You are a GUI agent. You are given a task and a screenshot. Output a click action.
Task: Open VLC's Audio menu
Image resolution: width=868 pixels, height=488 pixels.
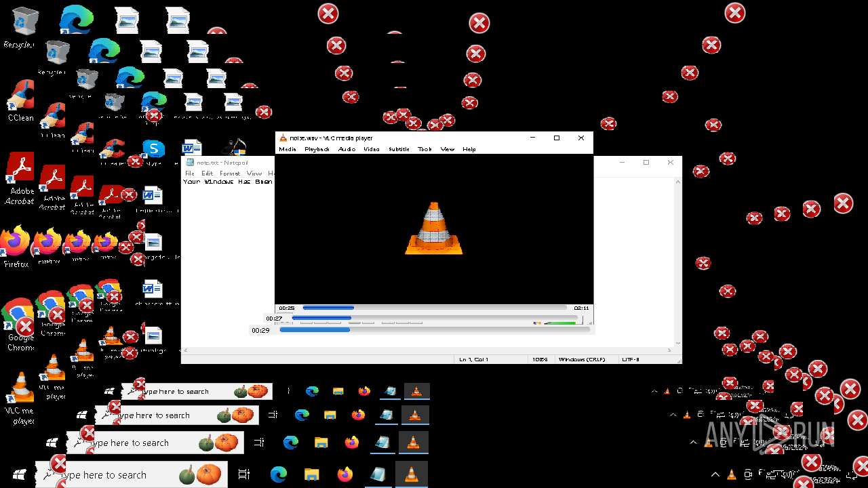pos(347,149)
